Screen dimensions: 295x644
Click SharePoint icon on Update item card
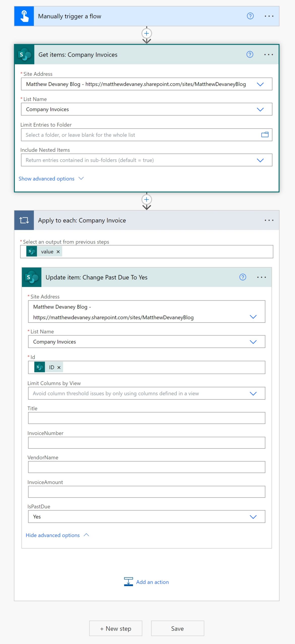32,277
